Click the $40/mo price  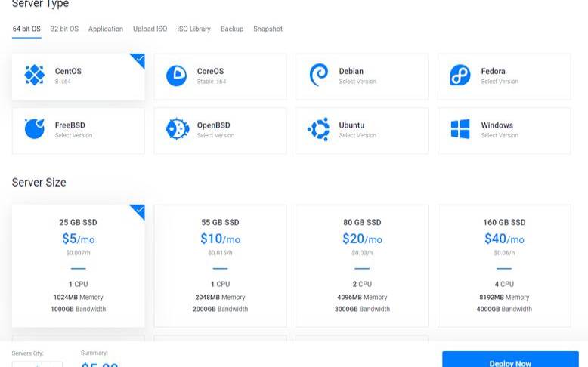pyautogui.click(x=504, y=239)
